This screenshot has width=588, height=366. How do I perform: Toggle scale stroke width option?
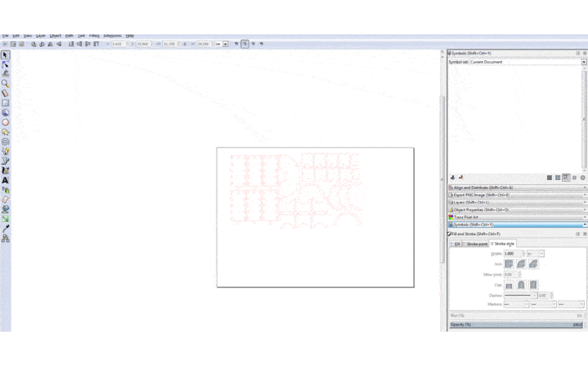(237, 44)
